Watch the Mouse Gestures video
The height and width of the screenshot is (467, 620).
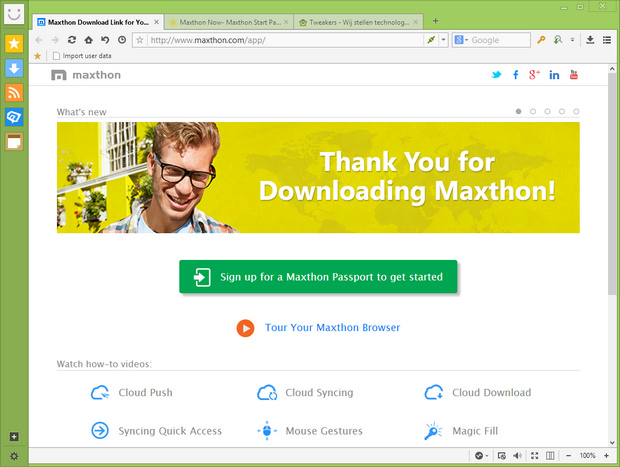click(310, 431)
